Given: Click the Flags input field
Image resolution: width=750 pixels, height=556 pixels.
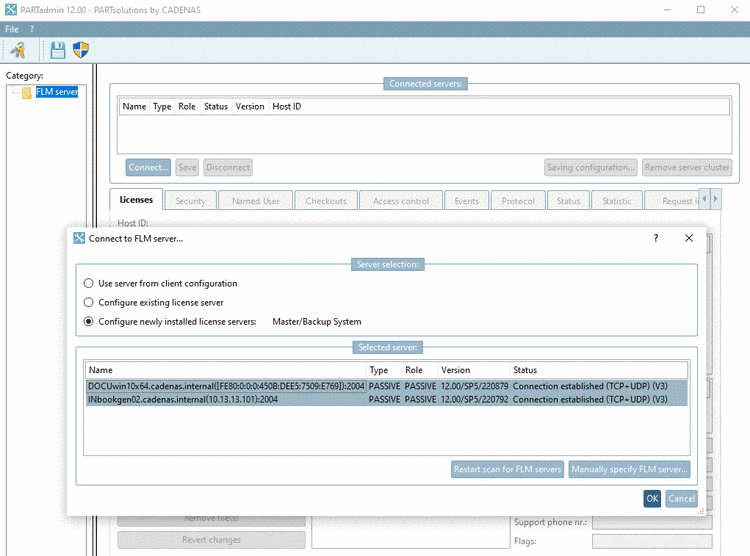Looking at the screenshot, I should tap(651, 541).
